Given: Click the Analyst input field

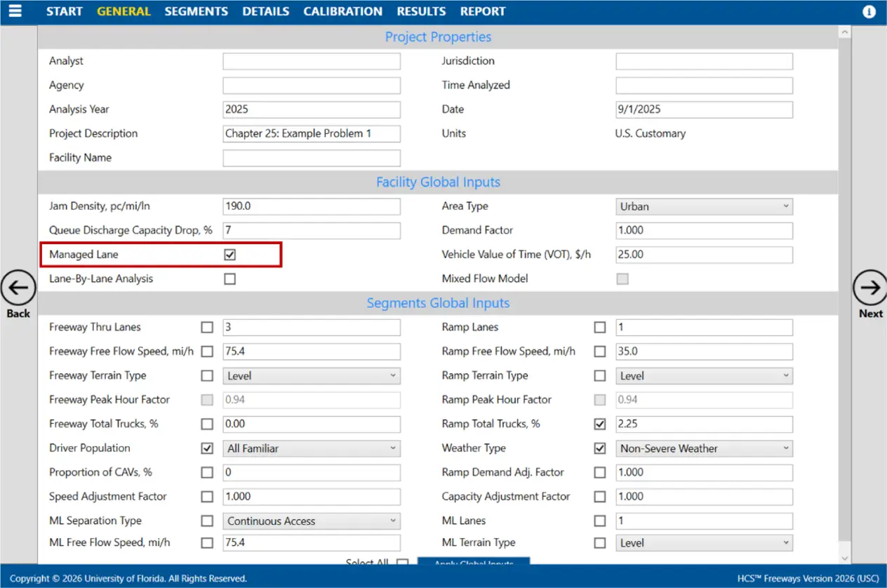Looking at the screenshot, I should pyautogui.click(x=312, y=61).
